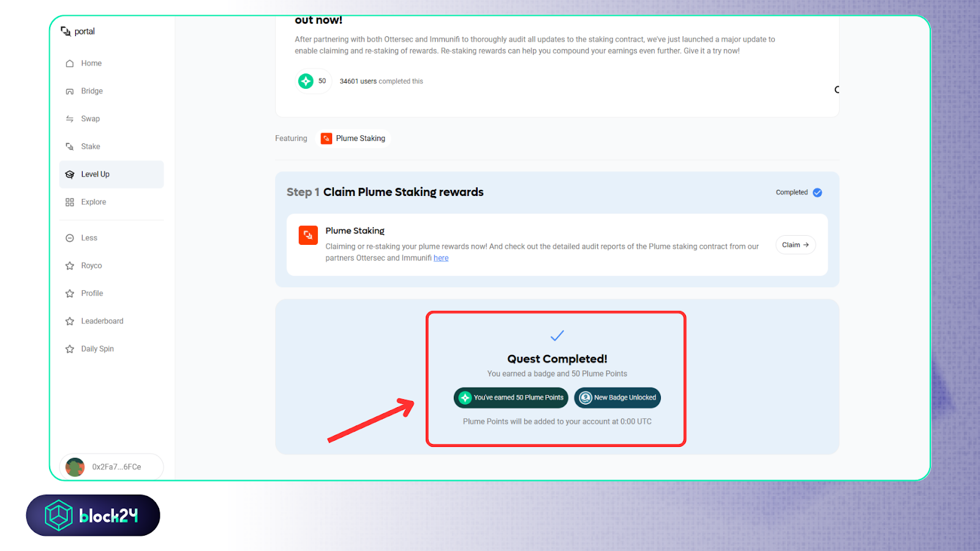View the Leaderboard
Viewport: 980px width, 551px height.
click(x=102, y=321)
